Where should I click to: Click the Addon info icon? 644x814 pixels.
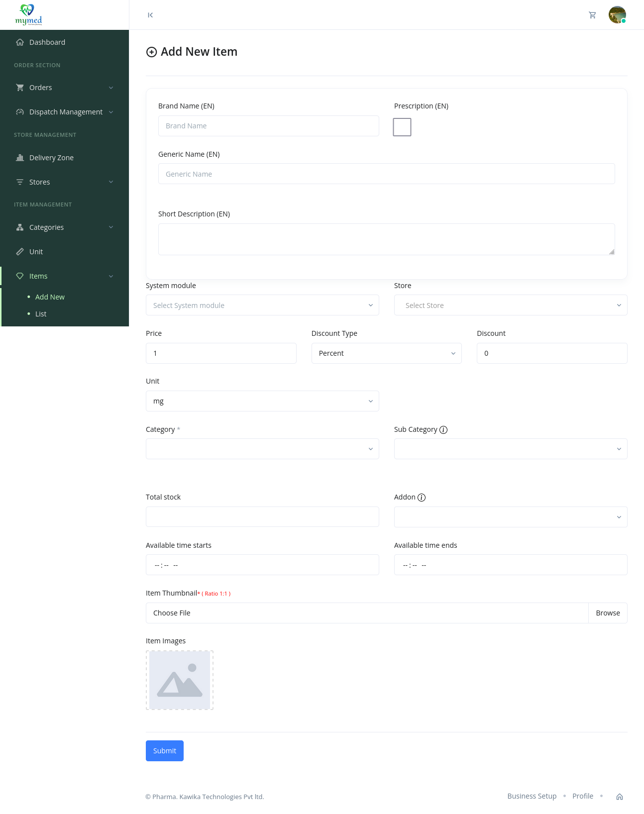(x=422, y=498)
